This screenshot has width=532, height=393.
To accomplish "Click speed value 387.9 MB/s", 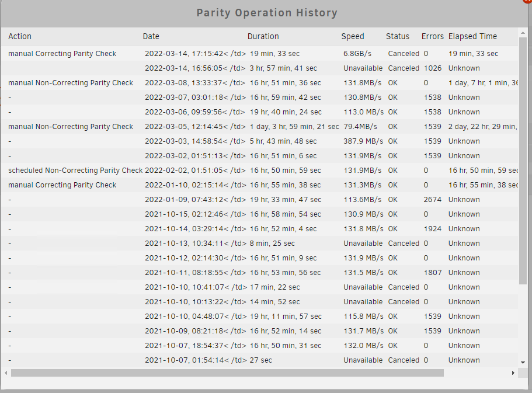I will click(363, 141).
